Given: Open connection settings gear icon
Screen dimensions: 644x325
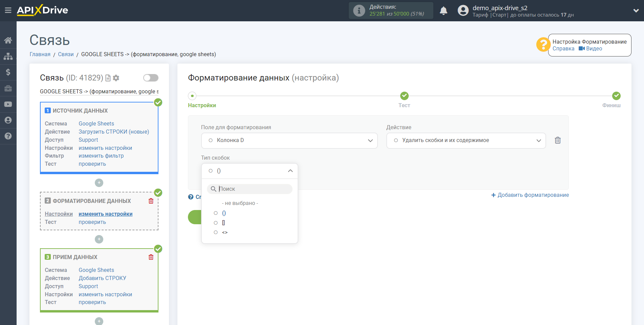Looking at the screenshot, I should (116, 78).
